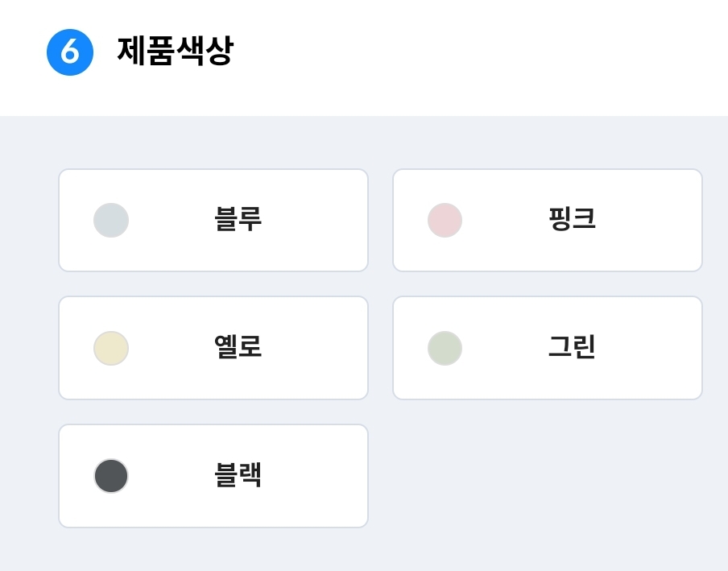Click the light pink swatch circle
The image size is (728, 571).
pyautogui.click(x=445, y=220)
